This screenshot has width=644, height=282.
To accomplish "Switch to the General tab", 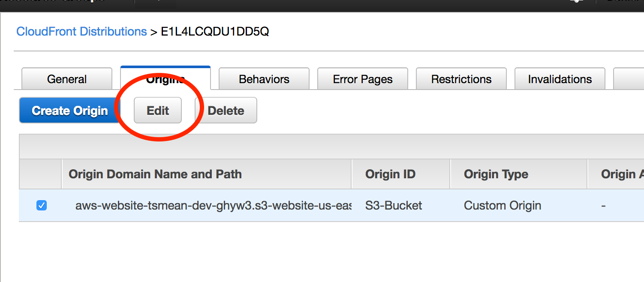I will pyautogui.click(x=67, y=79).
